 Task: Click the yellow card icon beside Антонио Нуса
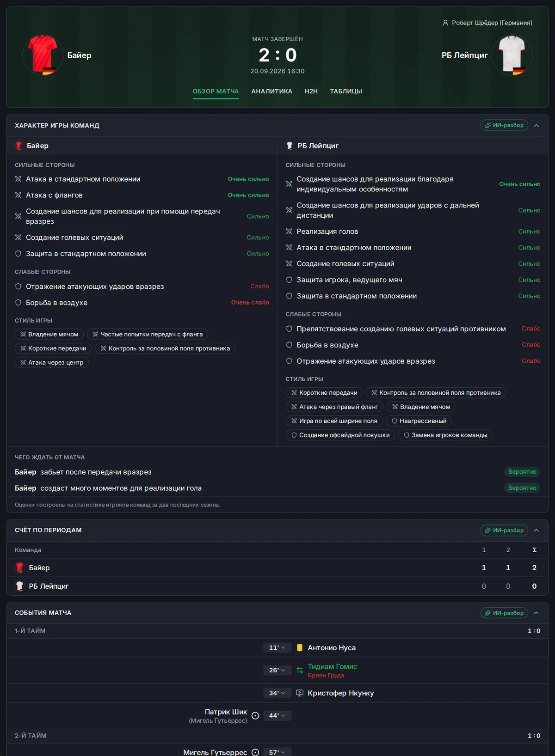click(299, 648)
